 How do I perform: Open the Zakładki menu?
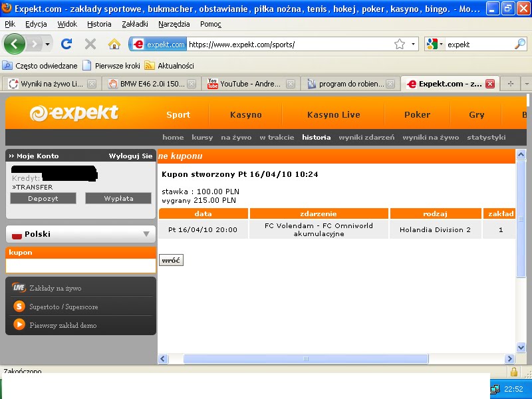click(135, 24)
